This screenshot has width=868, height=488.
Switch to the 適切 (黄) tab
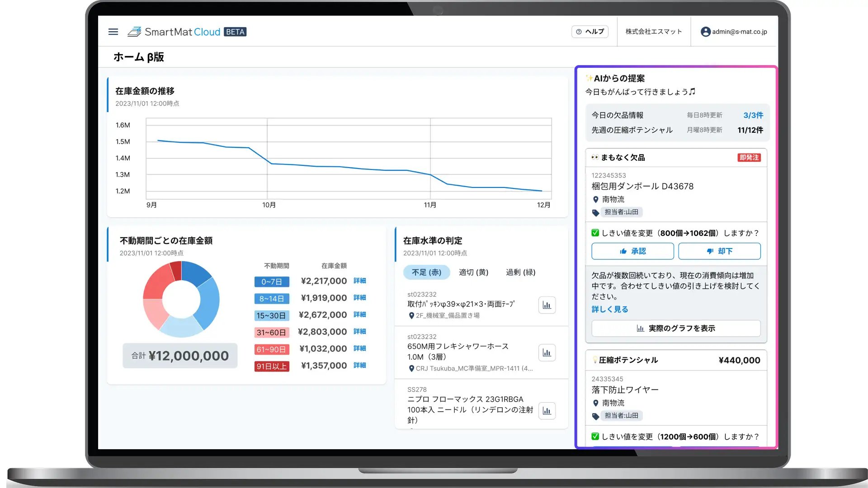pos(473,272)
